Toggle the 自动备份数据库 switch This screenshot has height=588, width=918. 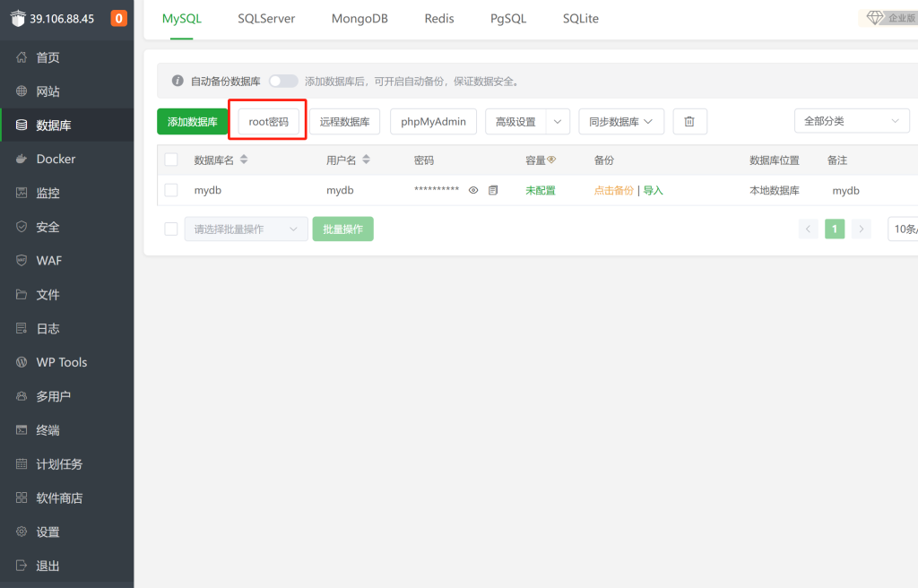click(282, 82)
